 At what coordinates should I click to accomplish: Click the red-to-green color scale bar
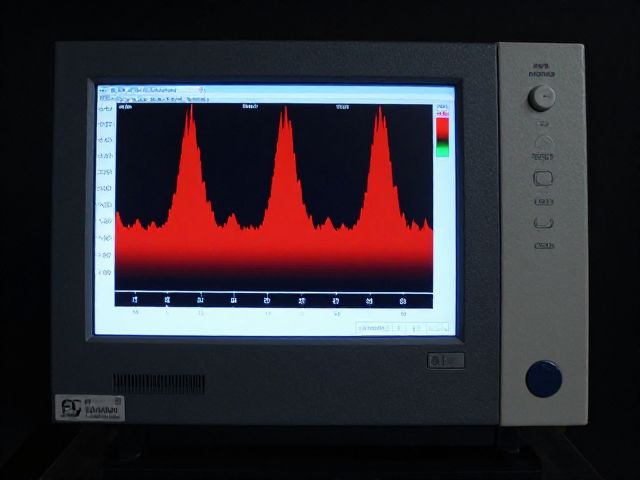coord(442,137)
